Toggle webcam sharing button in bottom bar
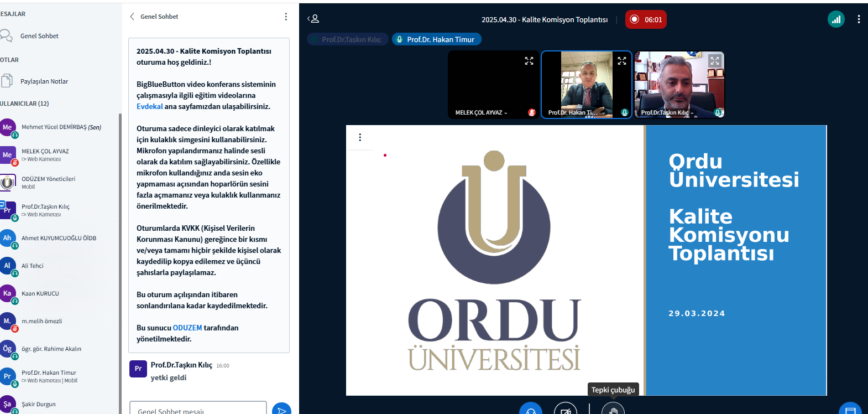 pyautogui.click(x=566, y=408)
